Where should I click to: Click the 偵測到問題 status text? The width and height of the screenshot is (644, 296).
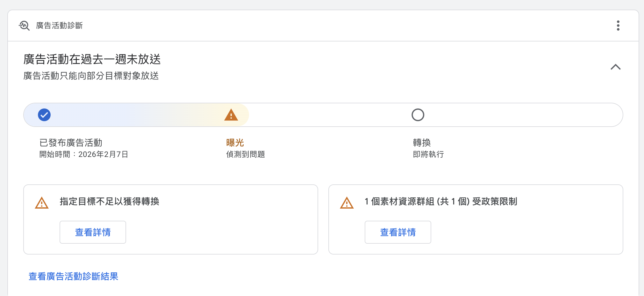pos(246,154)
